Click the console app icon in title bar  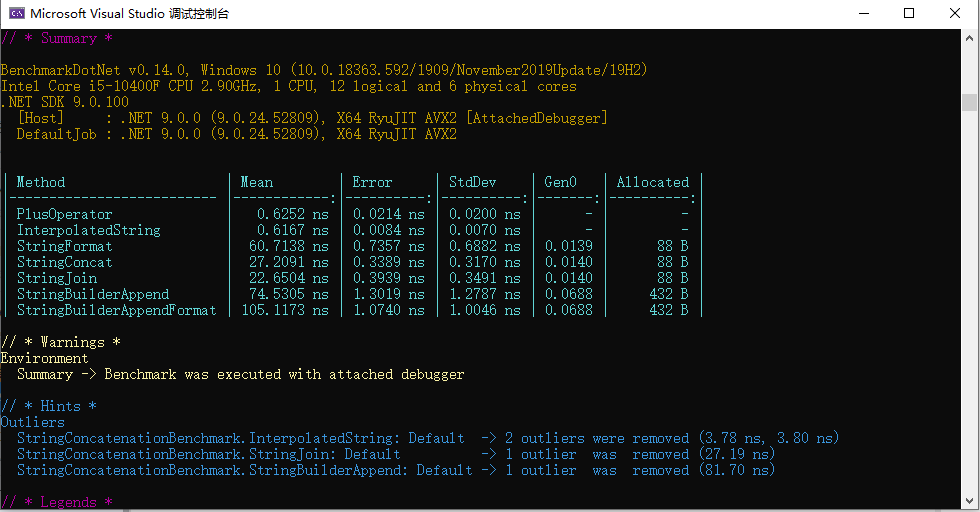coord(17,13)
